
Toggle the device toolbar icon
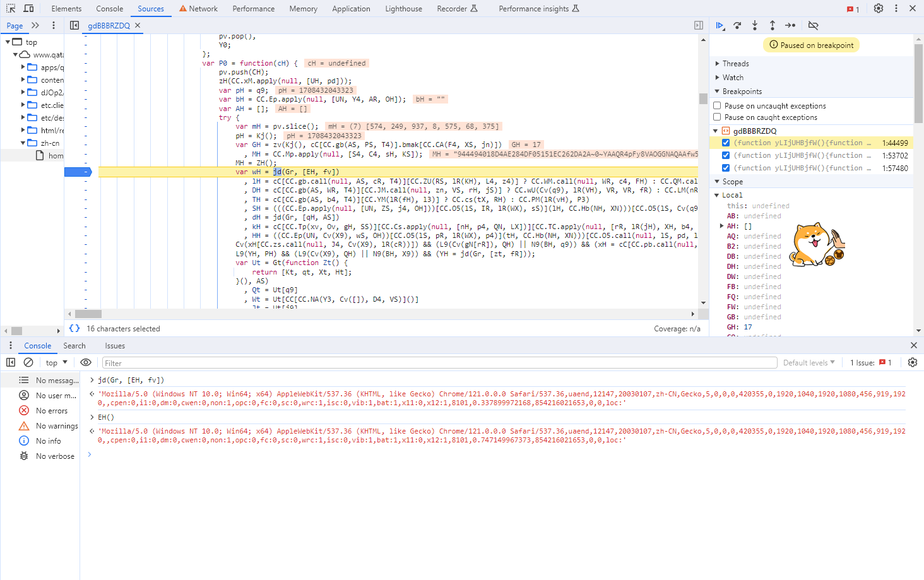pyautogui.click(x=28, y=8)
